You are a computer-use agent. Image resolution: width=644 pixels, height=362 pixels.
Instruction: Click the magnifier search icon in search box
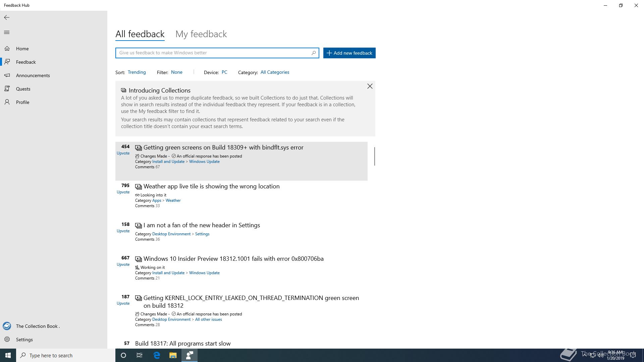[314, 53]
